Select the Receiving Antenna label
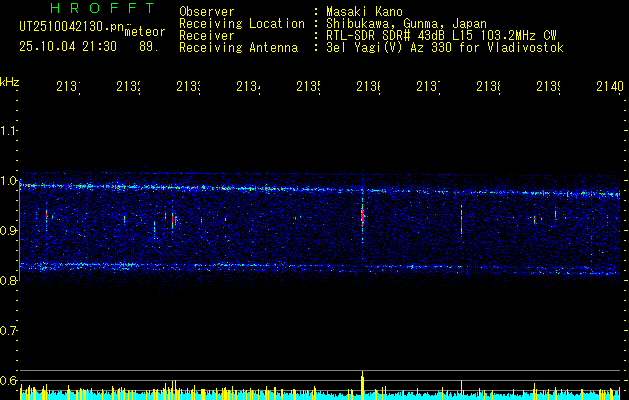 click(238, 48)
